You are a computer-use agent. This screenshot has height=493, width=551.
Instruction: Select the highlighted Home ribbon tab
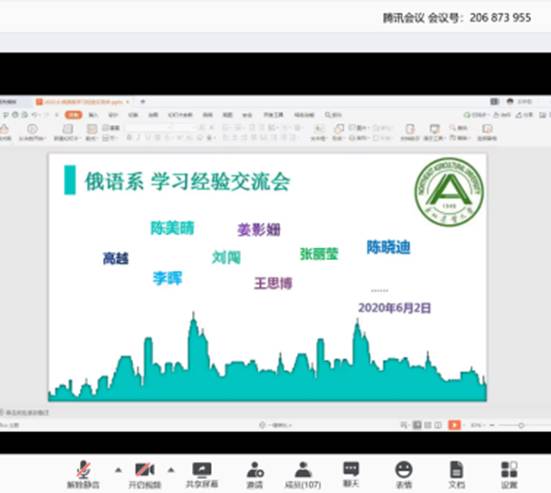click(73, 115)
